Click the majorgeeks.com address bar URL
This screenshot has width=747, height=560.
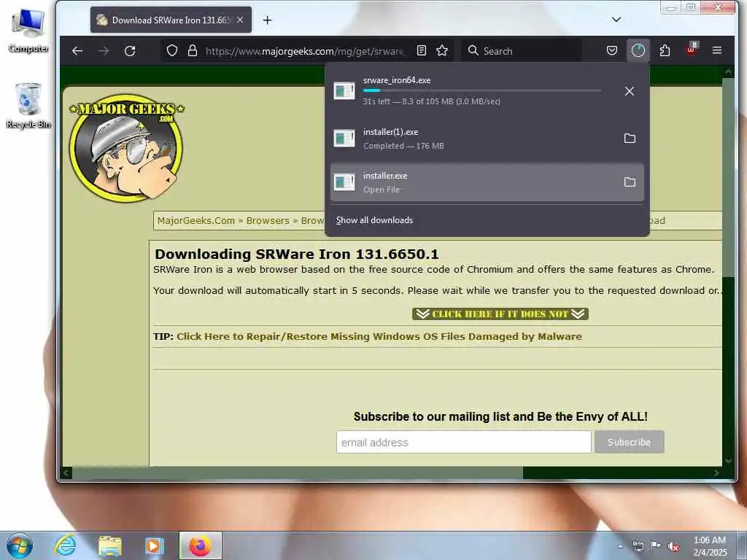pyautogui.click(x=305, y=51)
